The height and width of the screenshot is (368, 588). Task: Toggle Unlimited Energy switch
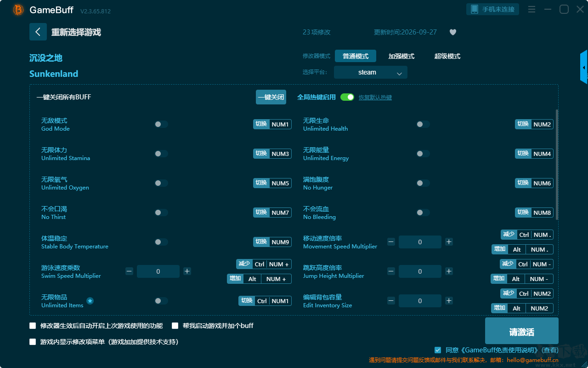pyautogui.click(x=423, y=154)
